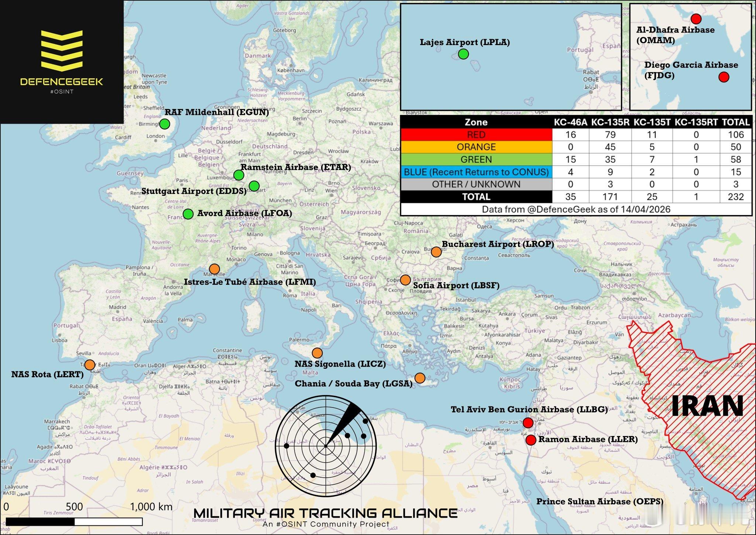Click the RAF Mildenhall green marker

165,124
